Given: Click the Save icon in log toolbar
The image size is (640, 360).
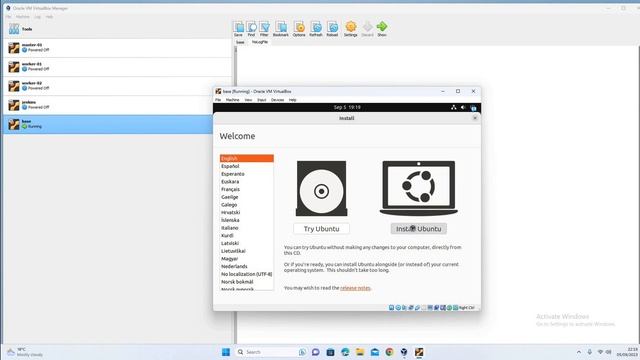Looking at the screenshot, I should click(x=238, y=29).
